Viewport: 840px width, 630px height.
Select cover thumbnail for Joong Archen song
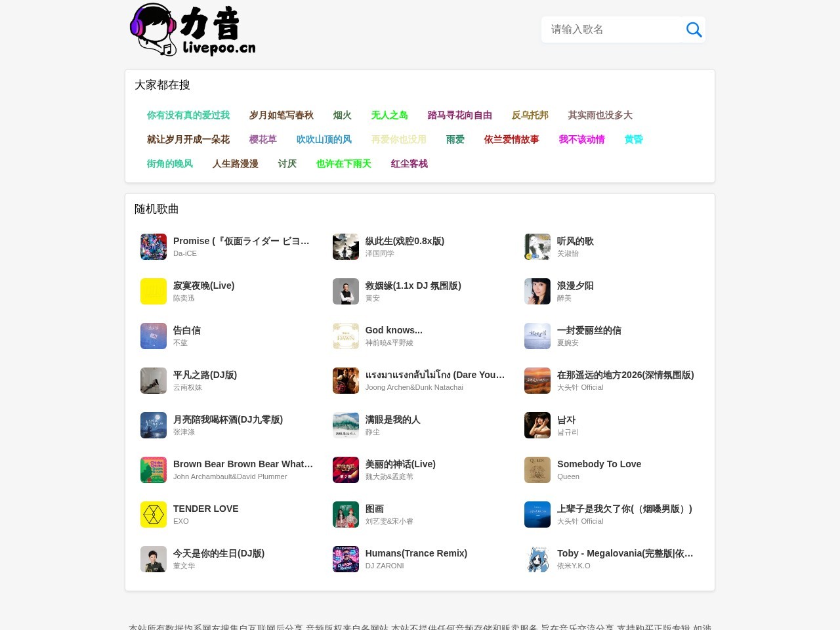pyautogui.click(x=346, y=381)
